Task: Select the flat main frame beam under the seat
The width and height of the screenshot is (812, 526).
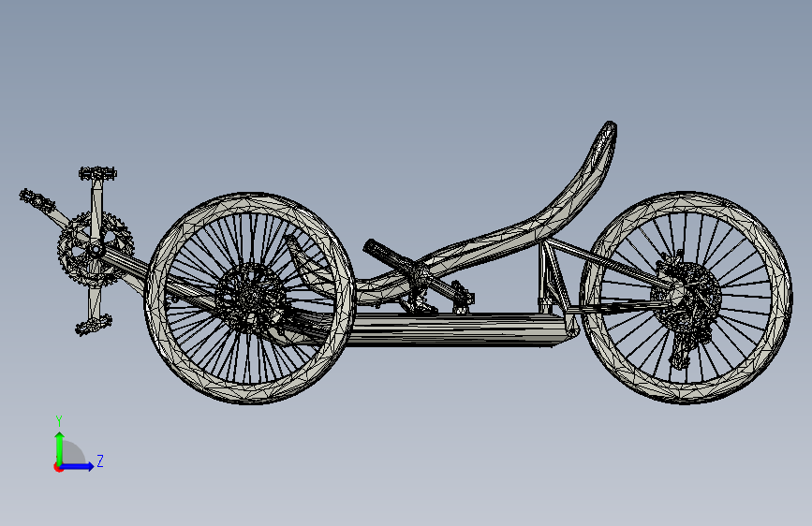Action: click(456, 329)
